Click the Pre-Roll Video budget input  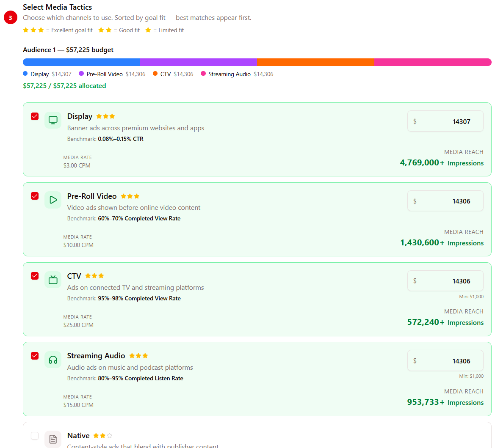coord(445,201)
